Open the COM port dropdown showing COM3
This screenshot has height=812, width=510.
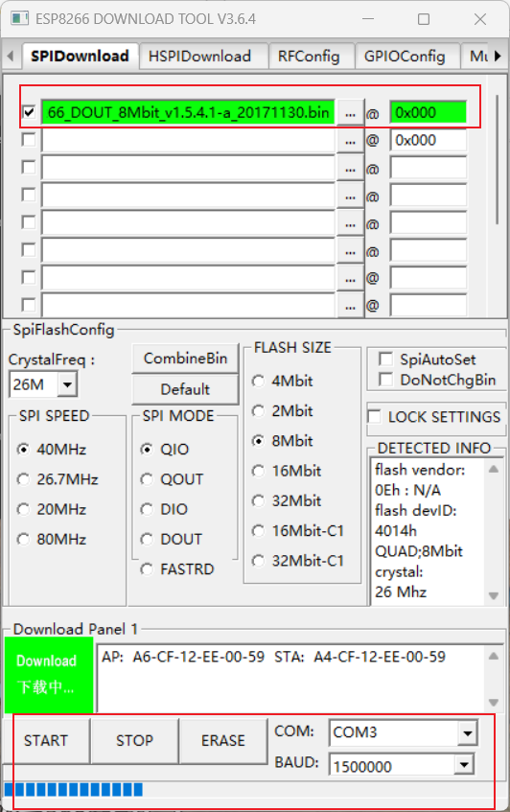403,732
